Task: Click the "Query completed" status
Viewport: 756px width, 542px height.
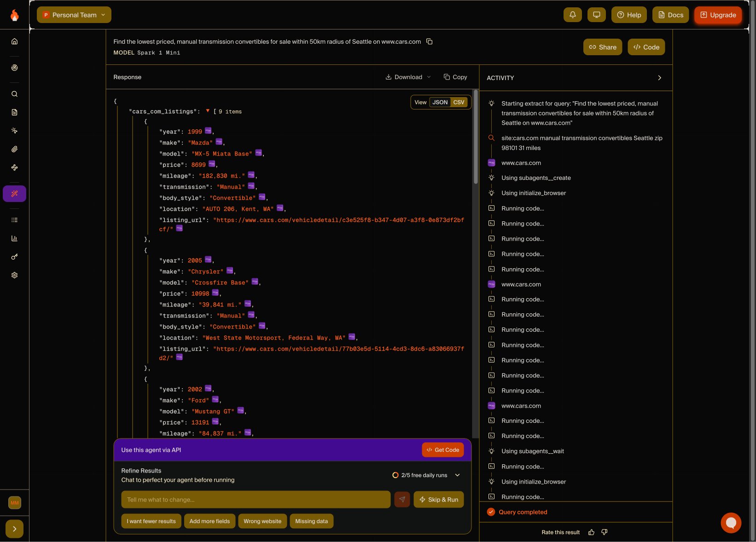Action: 523,512
